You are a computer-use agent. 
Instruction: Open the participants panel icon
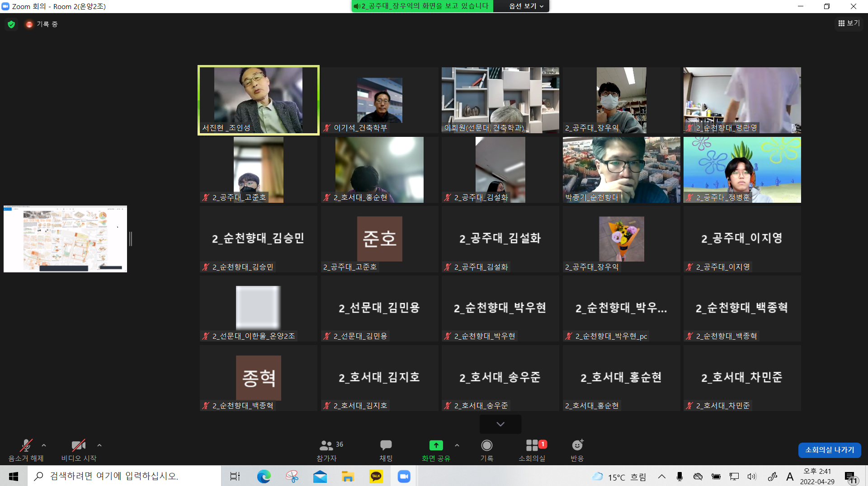[326, 446]
